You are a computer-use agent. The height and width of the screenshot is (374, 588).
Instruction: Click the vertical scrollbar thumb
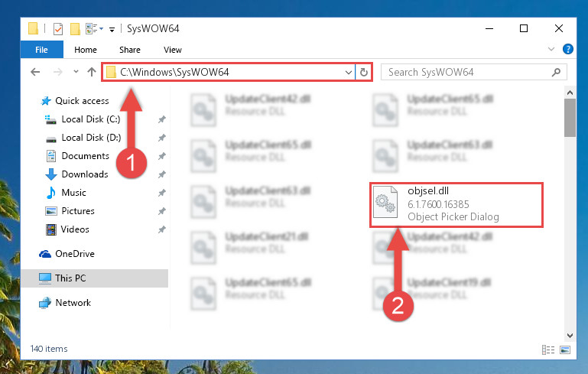(570, 118)
